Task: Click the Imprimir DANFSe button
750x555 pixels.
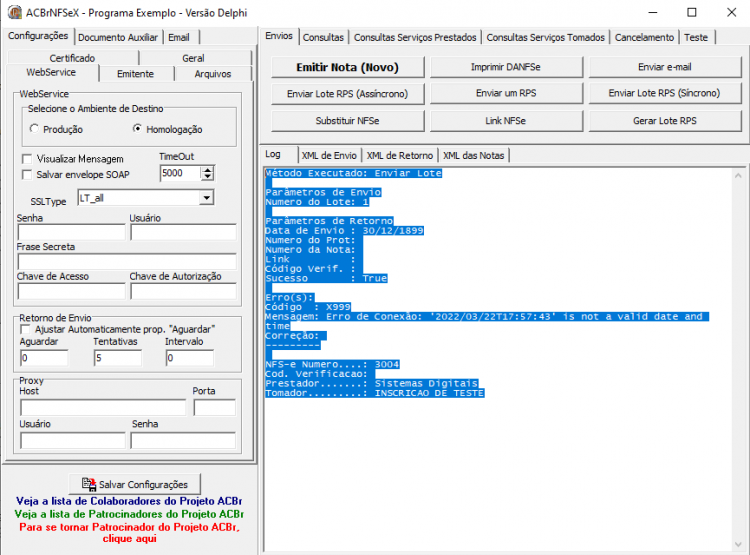Action: pos(506,67)
